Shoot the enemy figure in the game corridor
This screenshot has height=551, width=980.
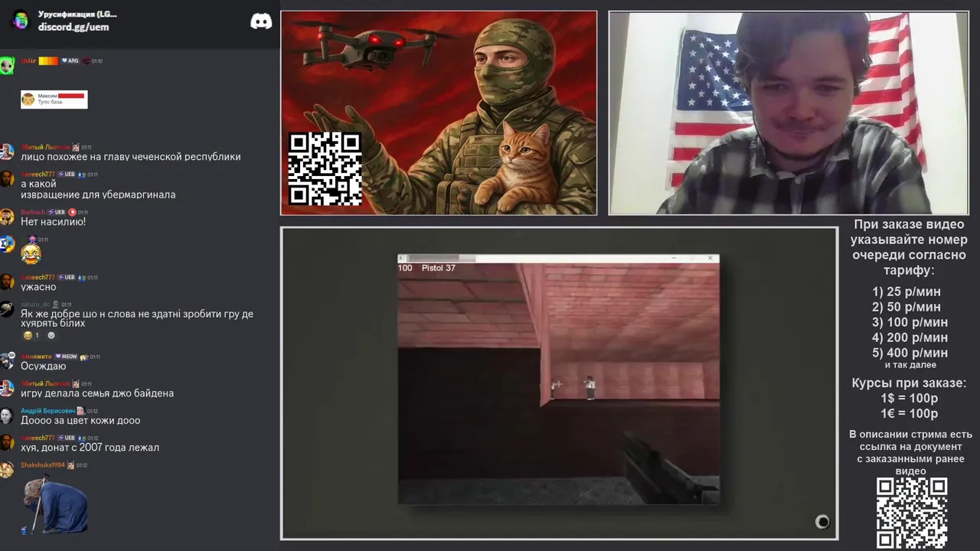tap(590, 387)
